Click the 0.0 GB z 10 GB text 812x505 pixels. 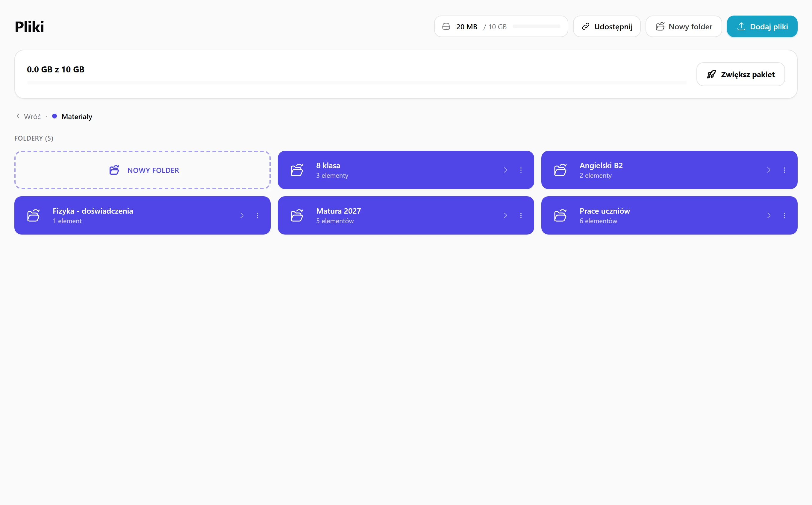pos(55,69)
